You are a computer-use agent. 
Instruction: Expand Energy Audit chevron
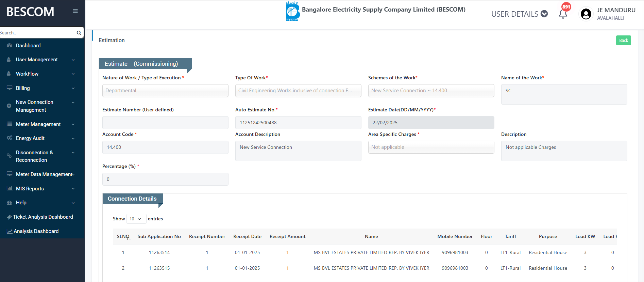click(x=73, y=138)
